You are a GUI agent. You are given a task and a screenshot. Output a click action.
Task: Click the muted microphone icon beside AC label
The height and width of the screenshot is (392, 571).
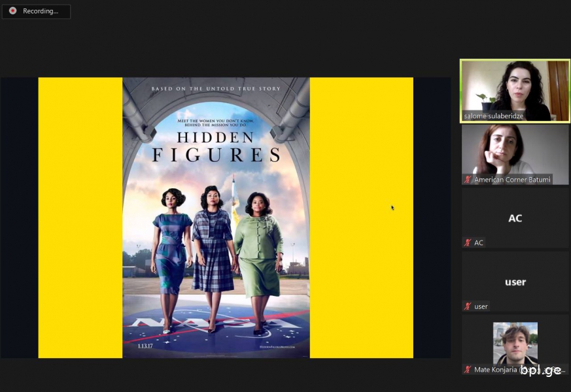[x=468, y=242]
